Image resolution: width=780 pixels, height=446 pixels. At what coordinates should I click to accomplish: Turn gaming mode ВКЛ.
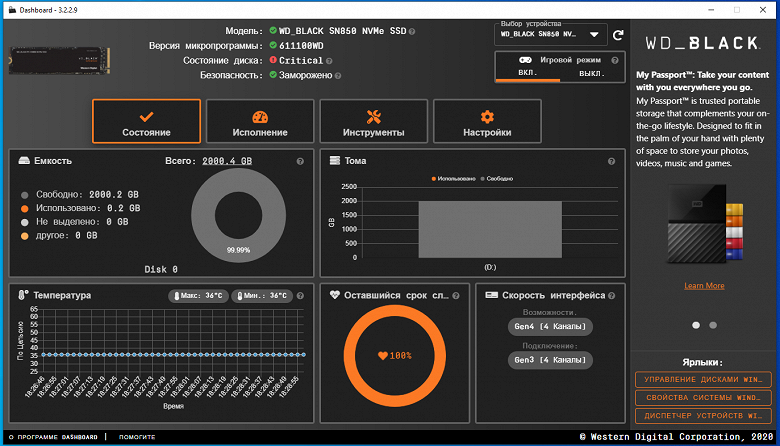pos(528,73)
